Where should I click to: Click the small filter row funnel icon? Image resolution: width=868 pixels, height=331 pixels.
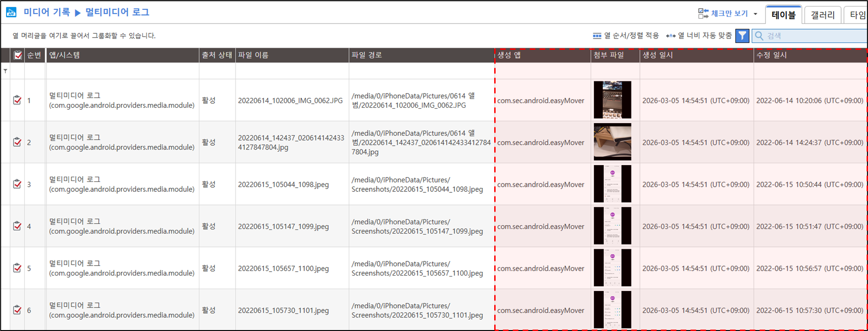click(5, 71)
